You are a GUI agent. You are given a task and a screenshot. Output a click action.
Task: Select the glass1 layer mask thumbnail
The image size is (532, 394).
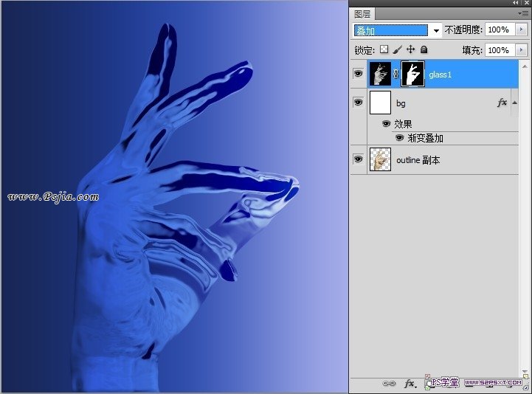[x=412, y=74]
